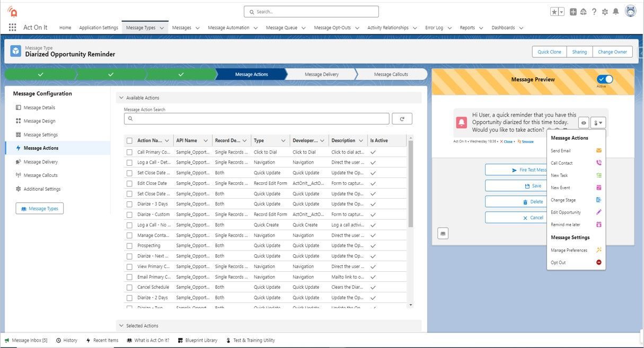Click the Remind me later calendar icon
The height and width of the screenshot is (348, 644).
coord(599,225)
